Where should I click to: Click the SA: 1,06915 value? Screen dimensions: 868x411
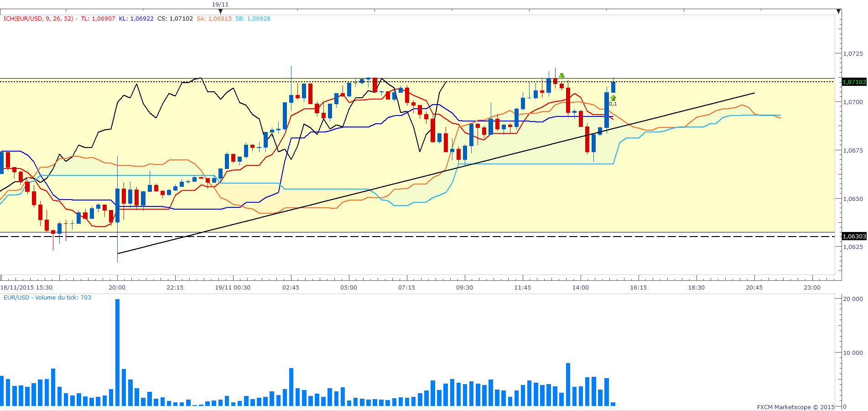pos(214,19)
